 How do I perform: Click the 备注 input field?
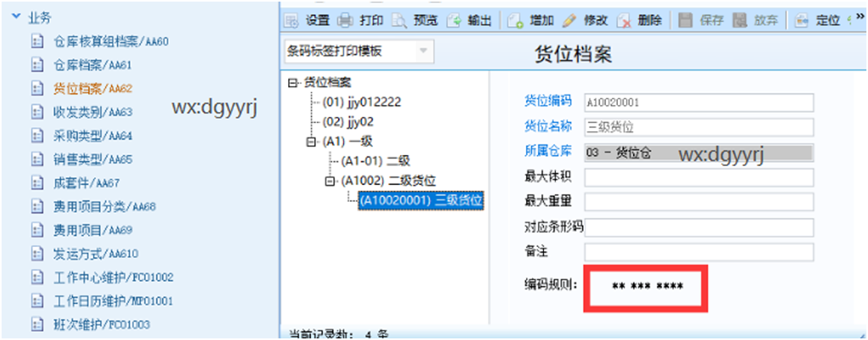point(699,252)
